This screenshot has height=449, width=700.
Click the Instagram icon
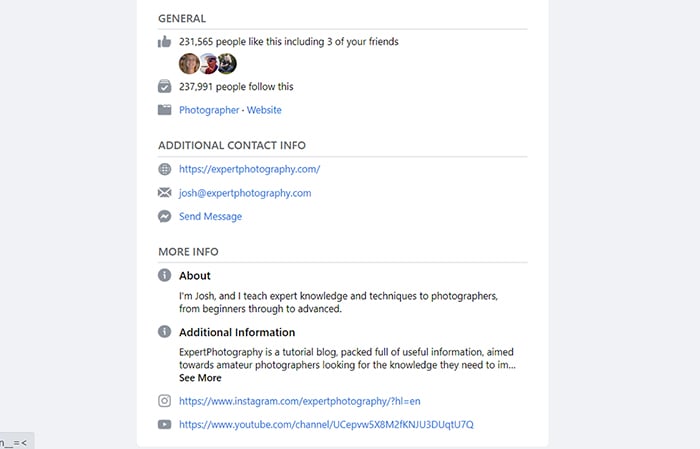click(x=164, y=401)
